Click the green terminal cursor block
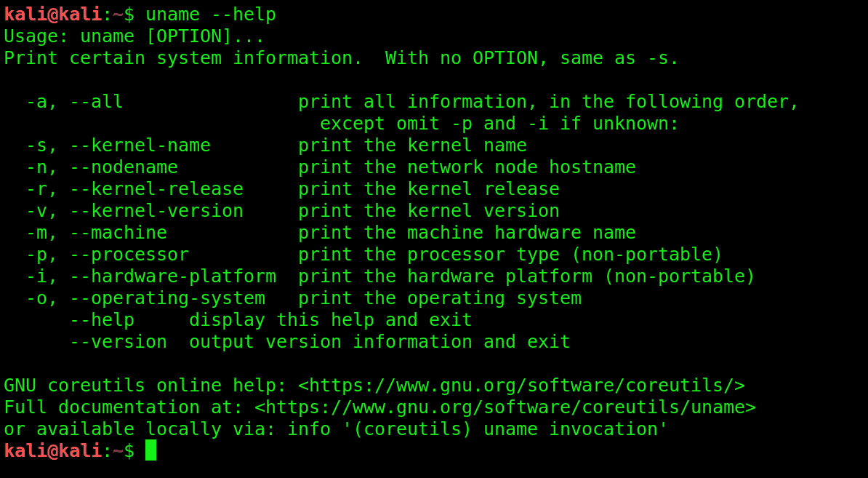This screenshot has height=478, width=868. tap(150, 450)
